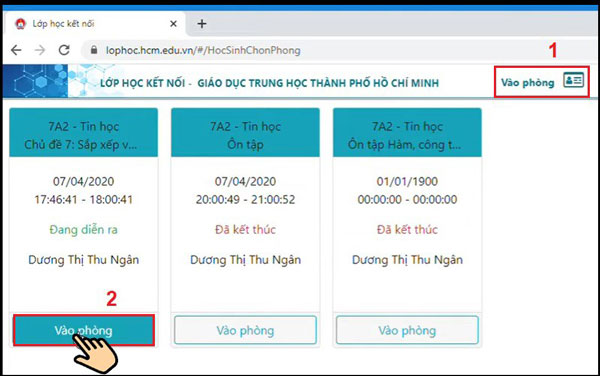Enter room for Chủ đề 7 lesson
This screenshot has height=376, width=600.
(84, 330)
